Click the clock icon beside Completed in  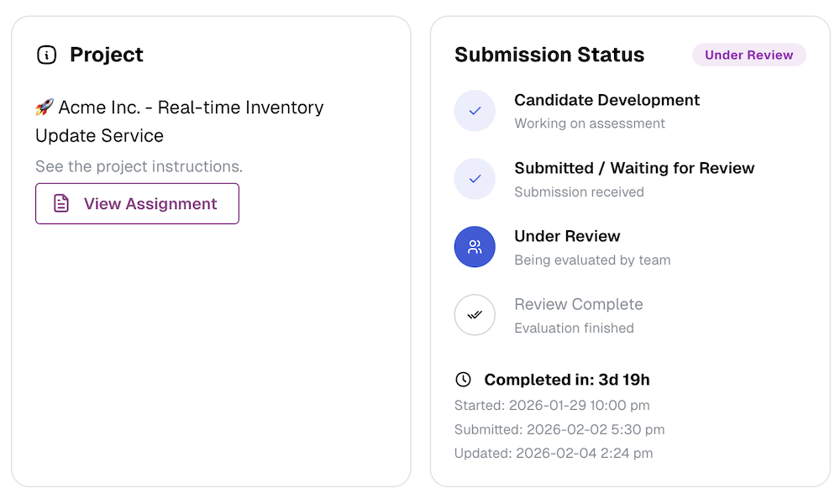463,380
